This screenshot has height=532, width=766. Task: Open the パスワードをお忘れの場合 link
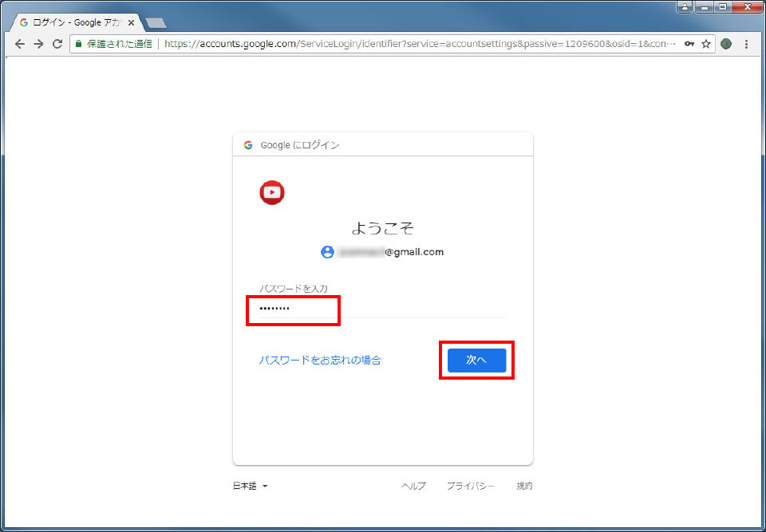click(320, 361)
